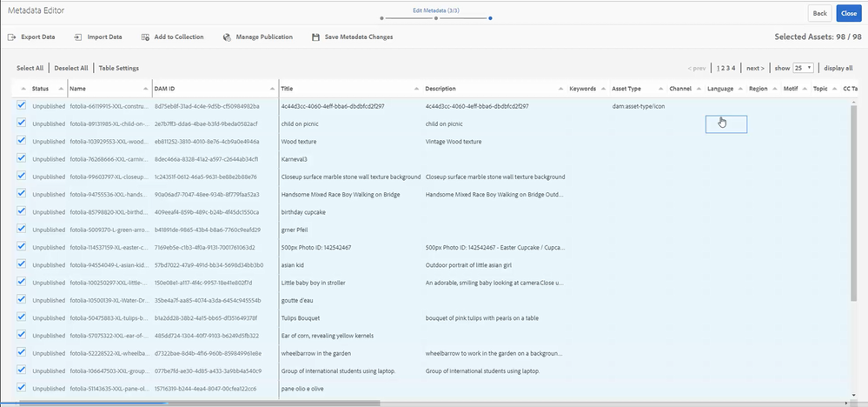Click sort arrow on Language column
This screenshot has width=868, height=407.
coord(740,89)
